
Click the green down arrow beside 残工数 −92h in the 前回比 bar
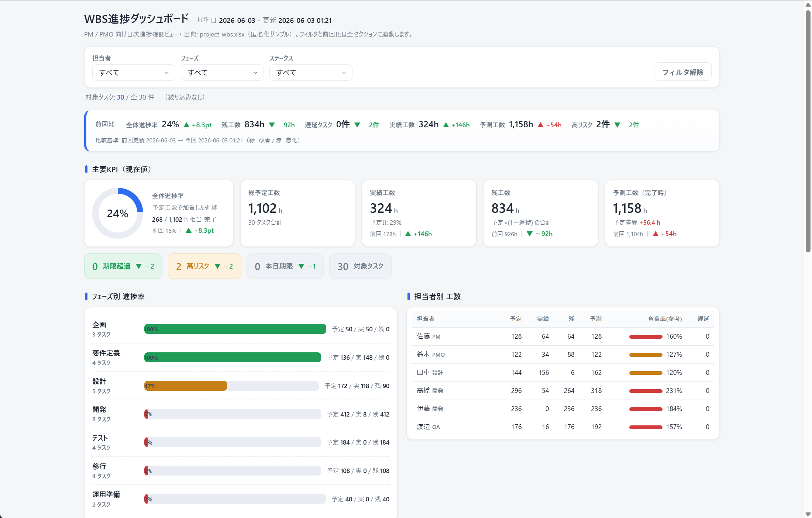pos(272,125)
